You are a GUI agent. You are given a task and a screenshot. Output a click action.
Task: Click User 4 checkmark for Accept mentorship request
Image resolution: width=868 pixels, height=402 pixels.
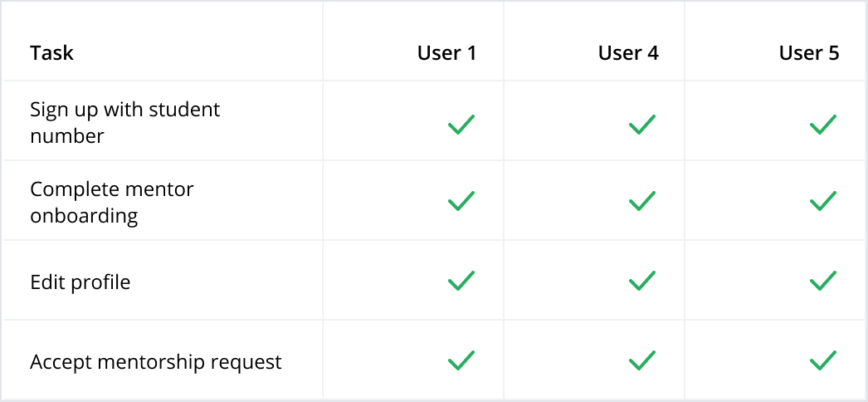642,360
